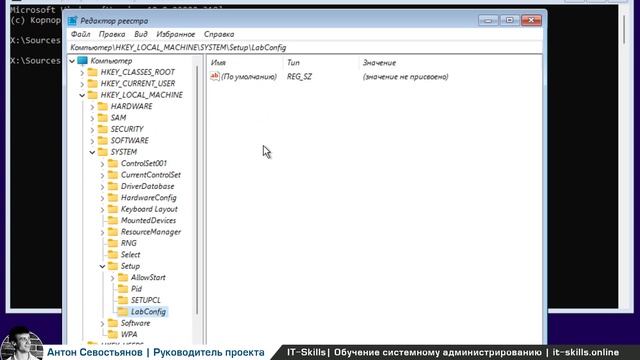
Task: Click the SECURITY folder icon
Action: [103, 129]
